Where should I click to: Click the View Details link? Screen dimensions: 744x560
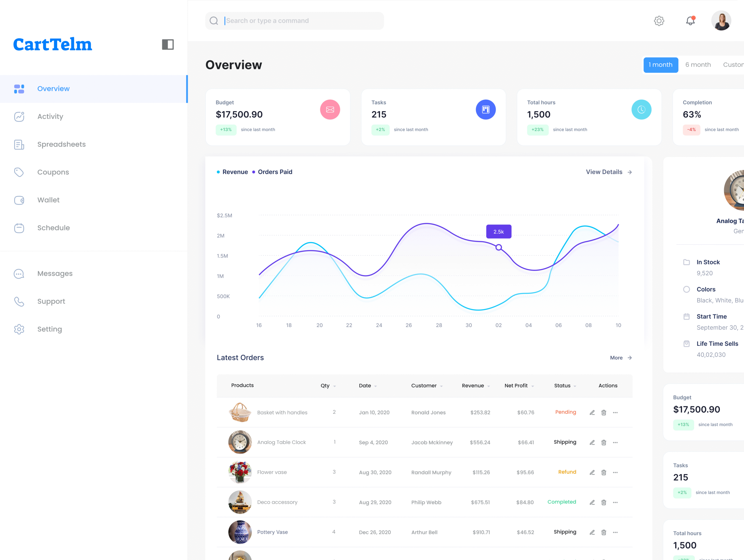coord(609,172)
